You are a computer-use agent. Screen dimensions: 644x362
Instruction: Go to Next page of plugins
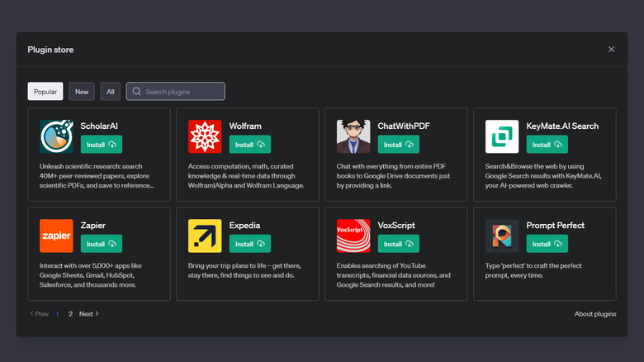pyautogui.click(x=88, y=314)
